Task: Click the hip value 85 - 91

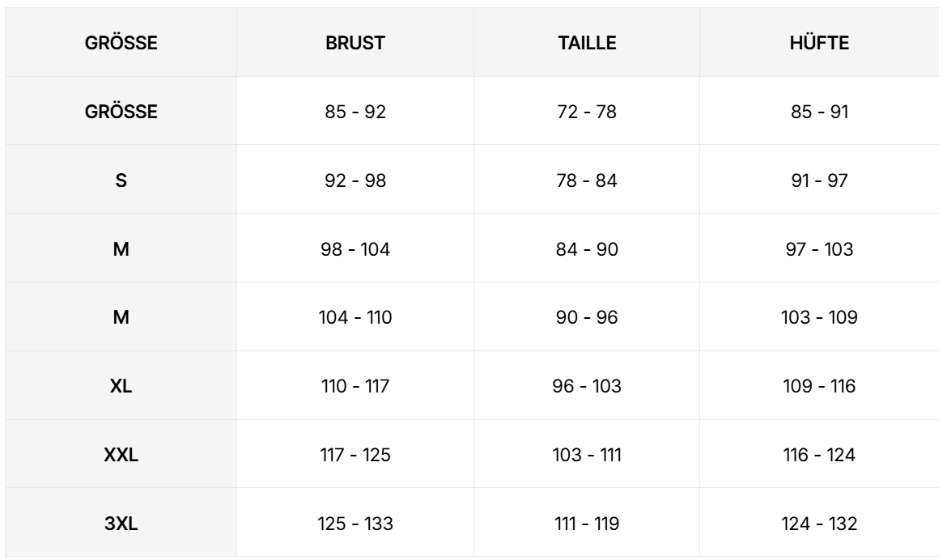Action: pyautogui.click(x=821, y=112)
